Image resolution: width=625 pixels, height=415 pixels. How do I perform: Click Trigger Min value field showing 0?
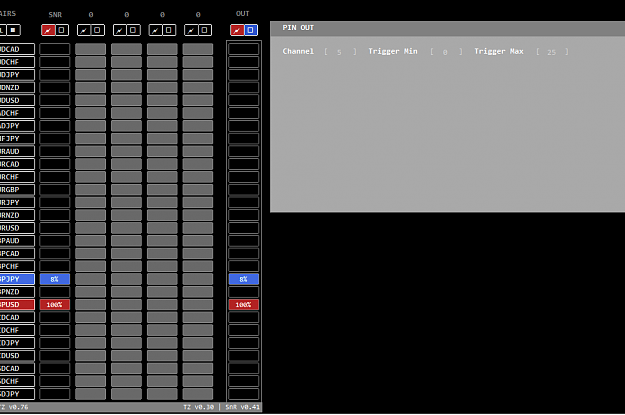click(445, 52)
